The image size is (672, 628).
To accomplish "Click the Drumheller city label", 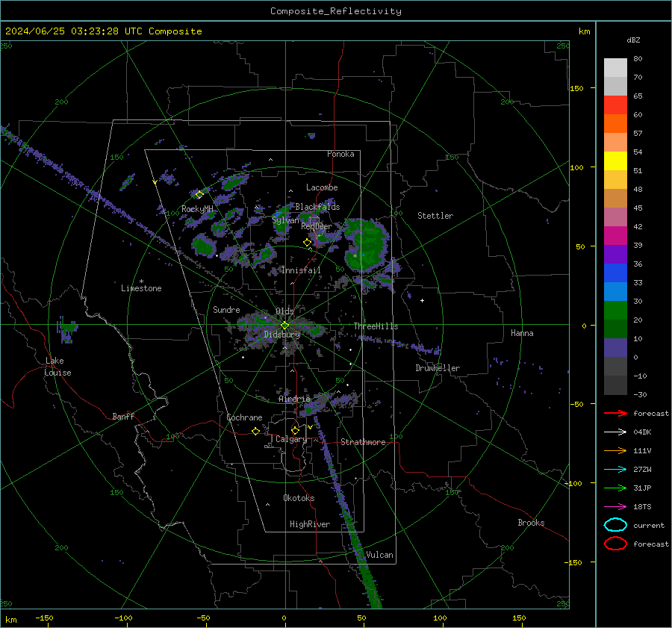I will coord(438,368).
